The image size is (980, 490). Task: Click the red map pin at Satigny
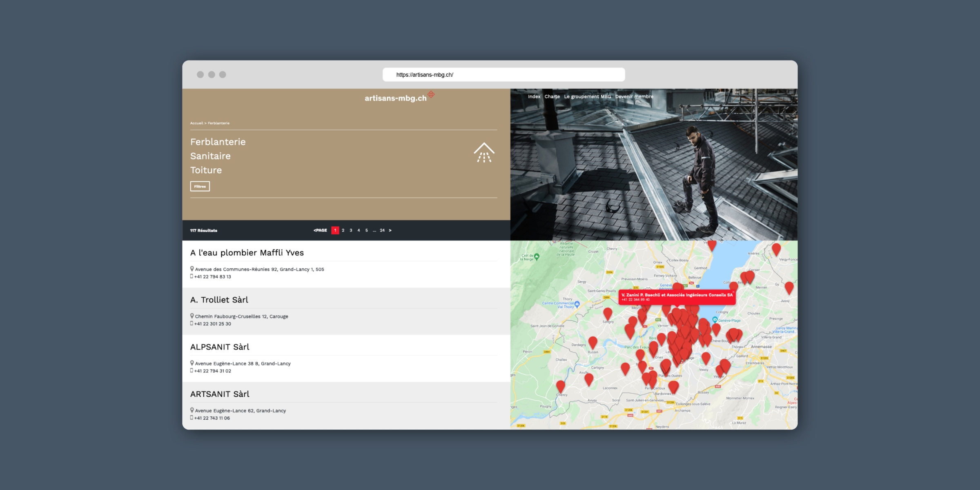(x=608, y=313)
